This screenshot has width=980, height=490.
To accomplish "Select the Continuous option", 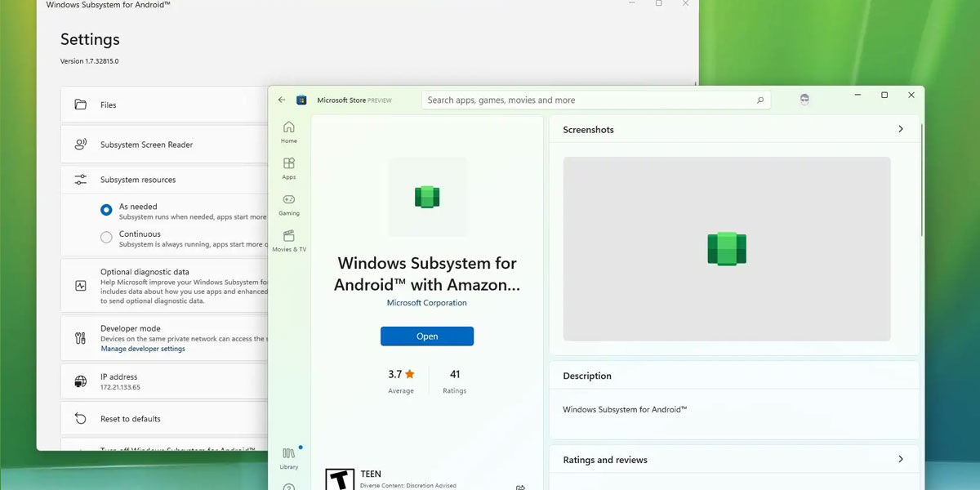I will click(x=106, y=238).
